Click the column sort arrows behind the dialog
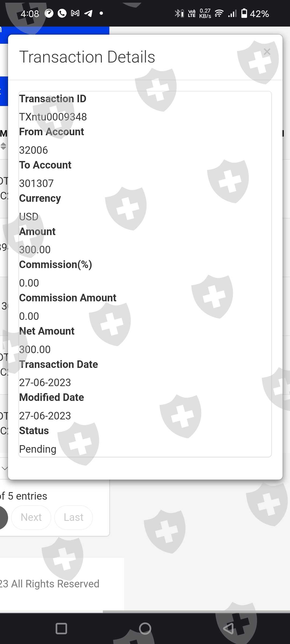This screenshot has width=290, height=644. 3,146
